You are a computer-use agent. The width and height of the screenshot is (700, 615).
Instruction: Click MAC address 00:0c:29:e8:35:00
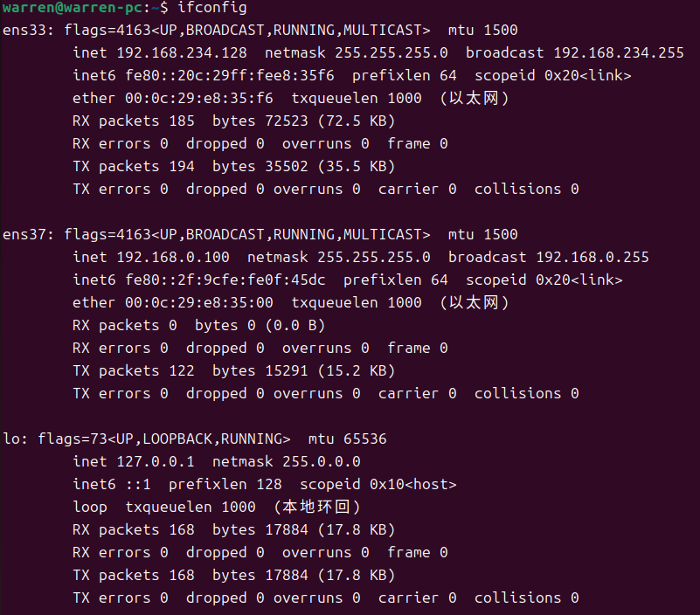coord(199,302)
